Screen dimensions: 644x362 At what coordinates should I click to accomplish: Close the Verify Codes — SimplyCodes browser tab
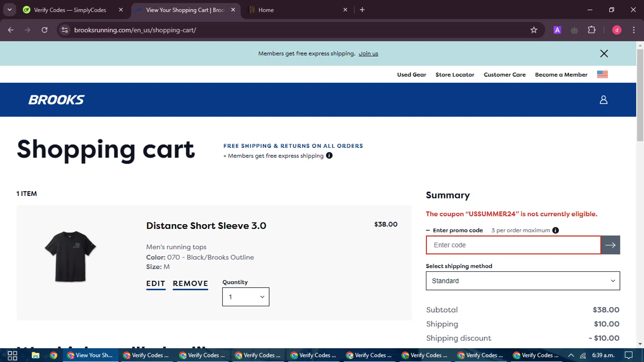click(121, 10)
